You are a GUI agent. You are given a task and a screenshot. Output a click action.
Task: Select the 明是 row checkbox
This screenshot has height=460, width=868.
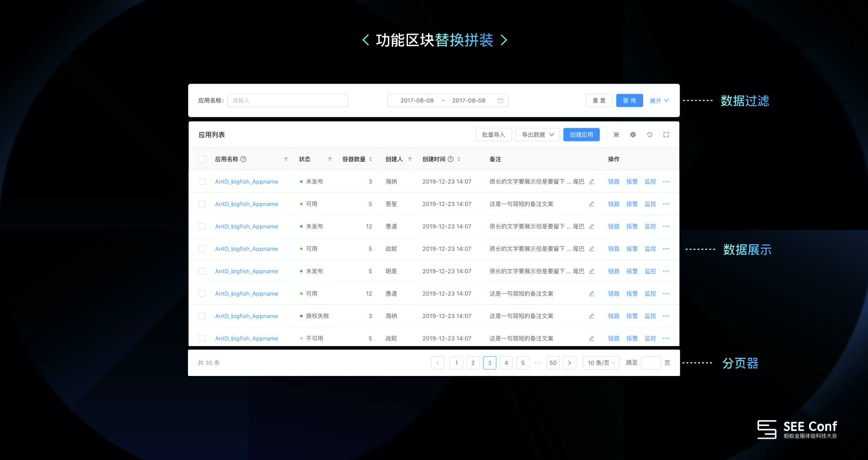[x=202, y=271]
